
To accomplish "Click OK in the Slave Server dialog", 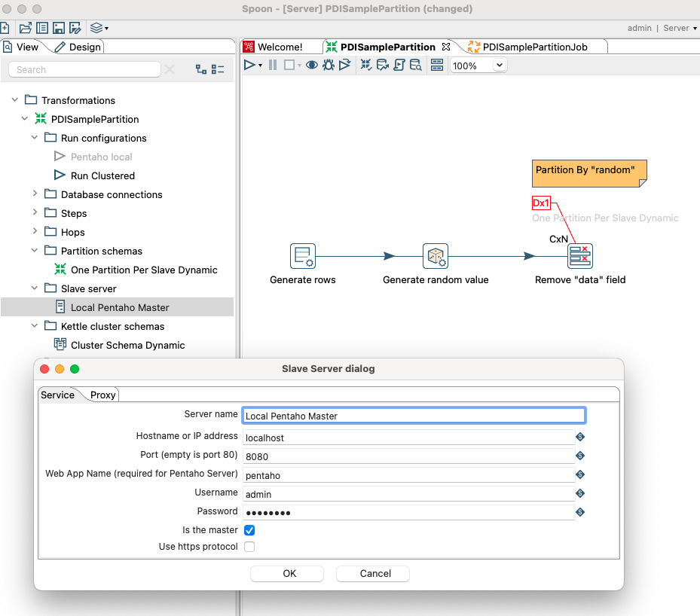I will tap(287, 573).
